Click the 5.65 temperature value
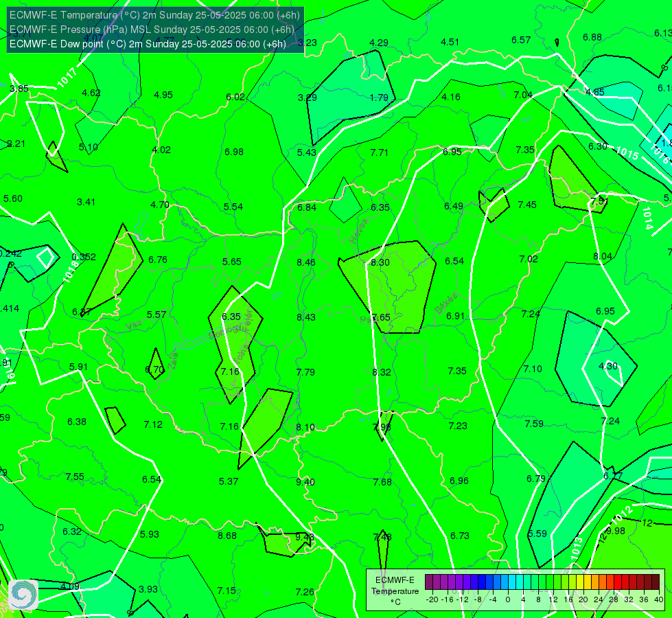Viewport: 672px width, 618px height. point(232,262)
